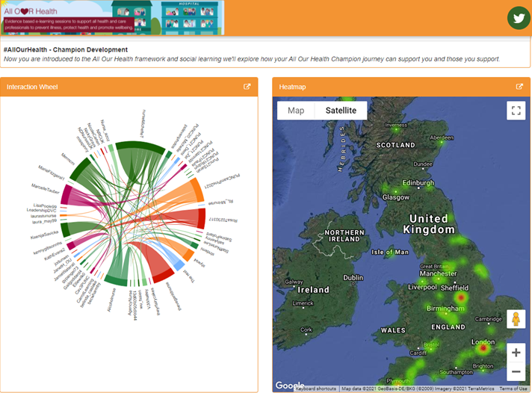Click the Galway label on the map

coord(294,282)
